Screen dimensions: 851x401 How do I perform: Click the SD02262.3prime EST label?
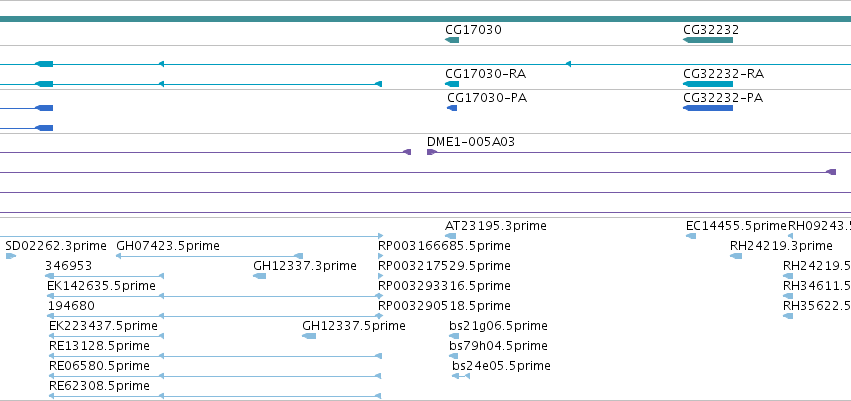[56, 246]
